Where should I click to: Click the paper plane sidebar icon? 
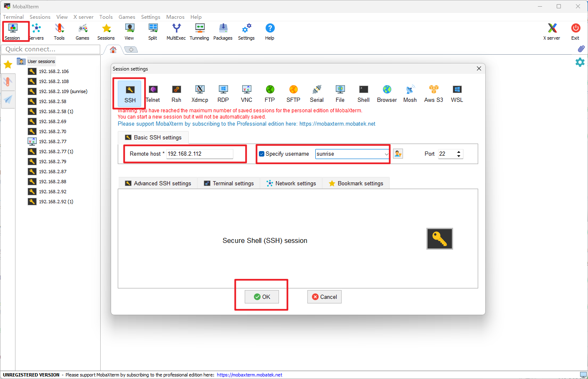8,99
